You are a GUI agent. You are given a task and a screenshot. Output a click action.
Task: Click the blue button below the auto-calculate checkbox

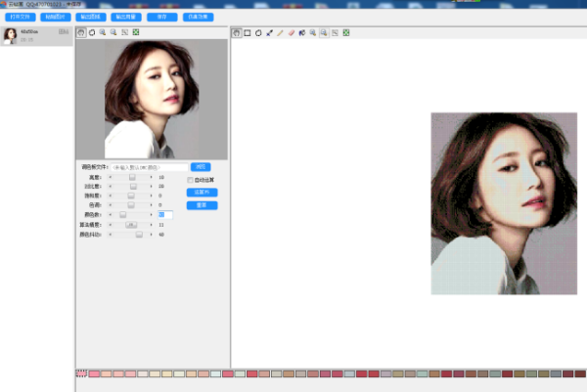202,193
